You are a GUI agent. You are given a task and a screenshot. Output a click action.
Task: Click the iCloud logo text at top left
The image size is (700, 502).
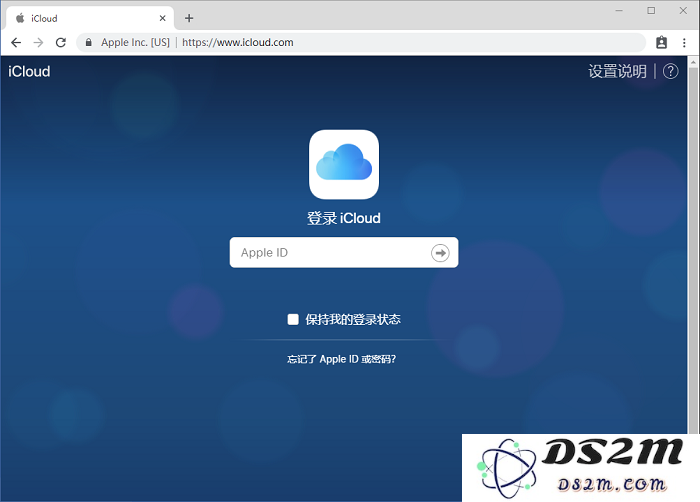pyautogui.click(x=29, y=71)
